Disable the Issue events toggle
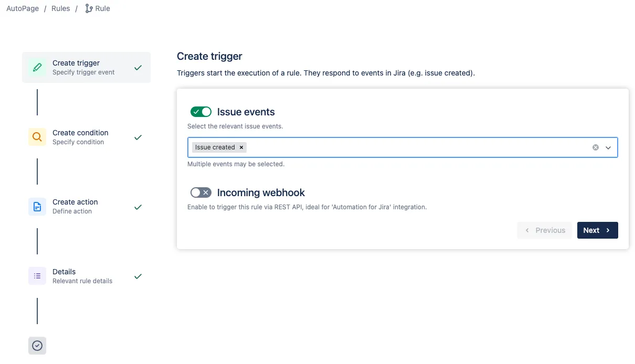Screen dimensions: 635x364 [200, 111]
